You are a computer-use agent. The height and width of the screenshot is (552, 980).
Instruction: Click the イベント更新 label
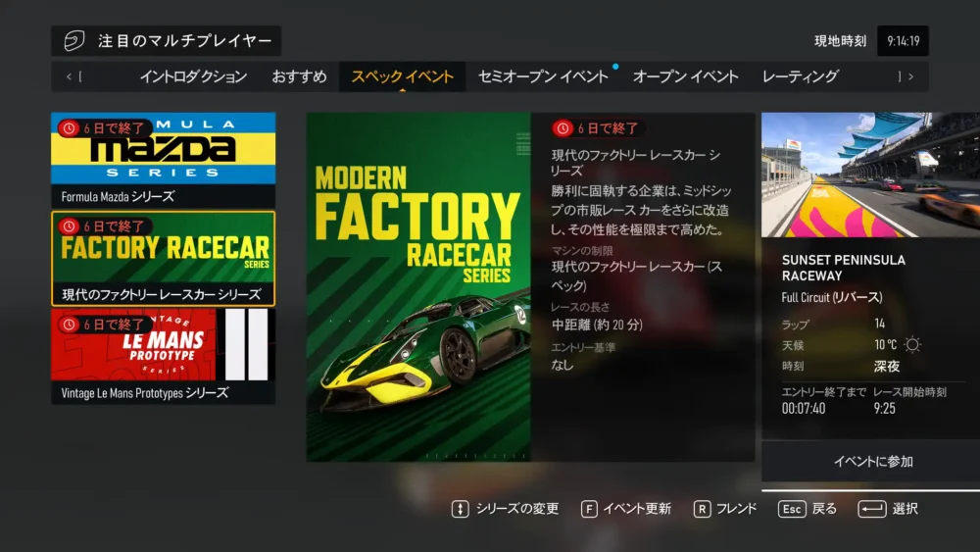(637, 509)
